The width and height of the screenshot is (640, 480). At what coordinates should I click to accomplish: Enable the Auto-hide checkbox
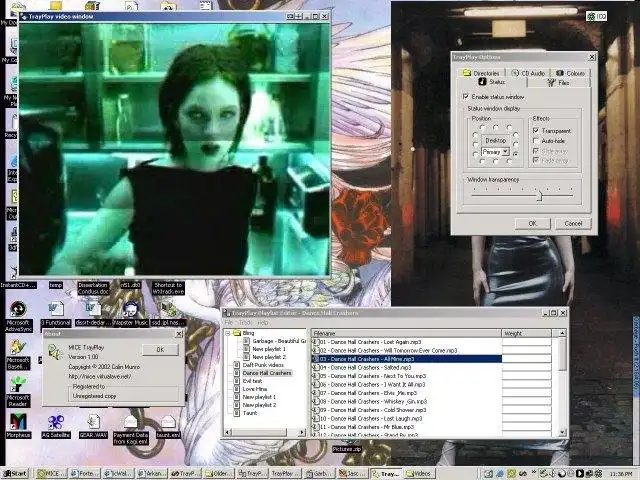(x=536, y=140)
